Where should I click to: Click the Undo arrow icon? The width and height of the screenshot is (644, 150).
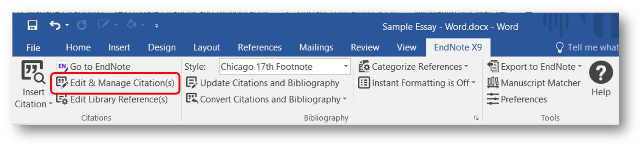55,26
